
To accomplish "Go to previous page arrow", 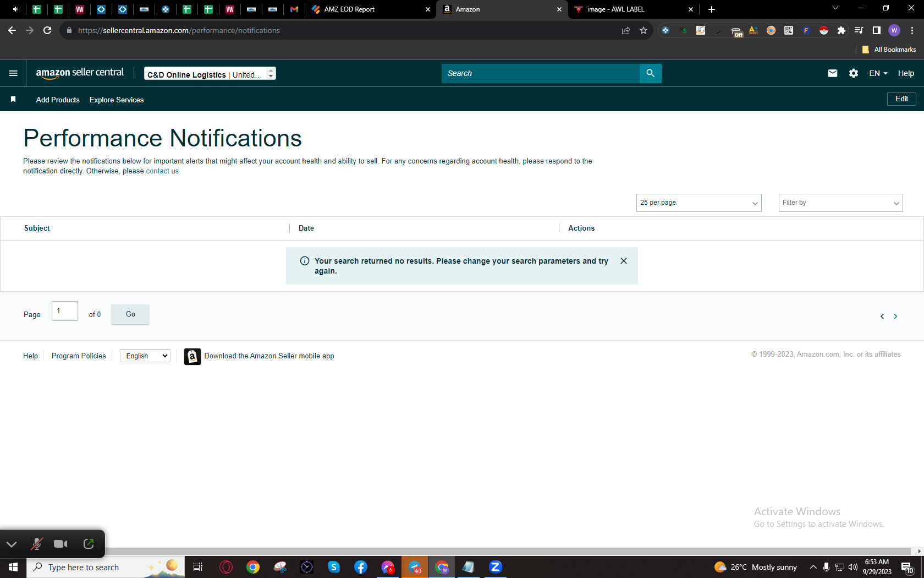I will click(882, 316).
